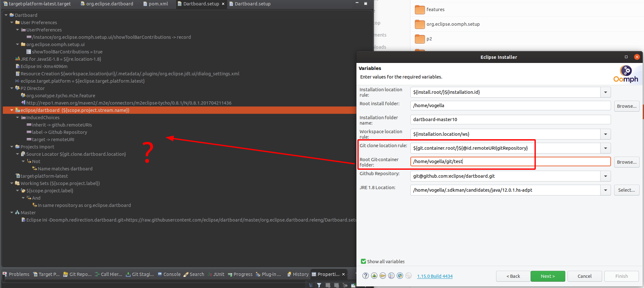The image size is (644, 288).
Task: Click the features folder icon in file manager
Action: (420, 10)
